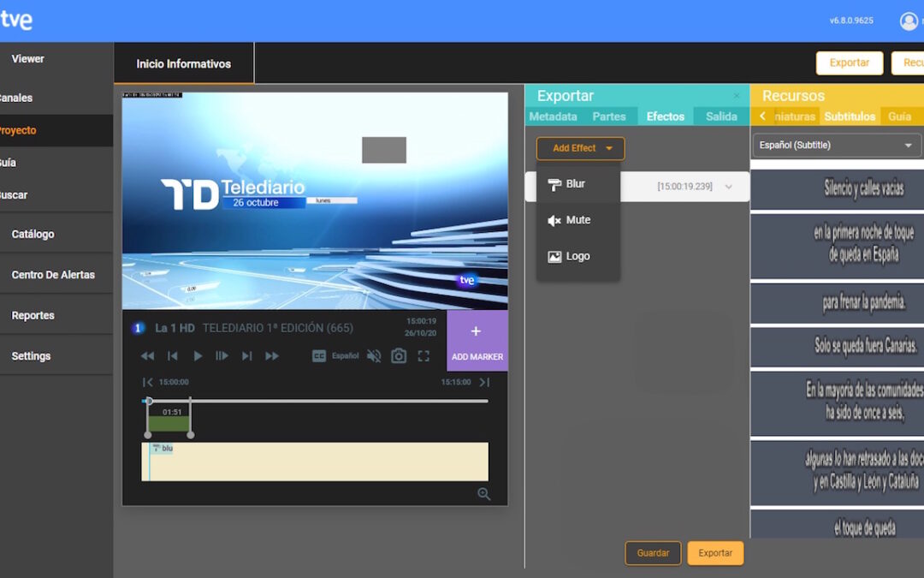This screenshot has height=578, width=924.
Task: Open the Guía tab in Recursos
Action: click(899, 116)
